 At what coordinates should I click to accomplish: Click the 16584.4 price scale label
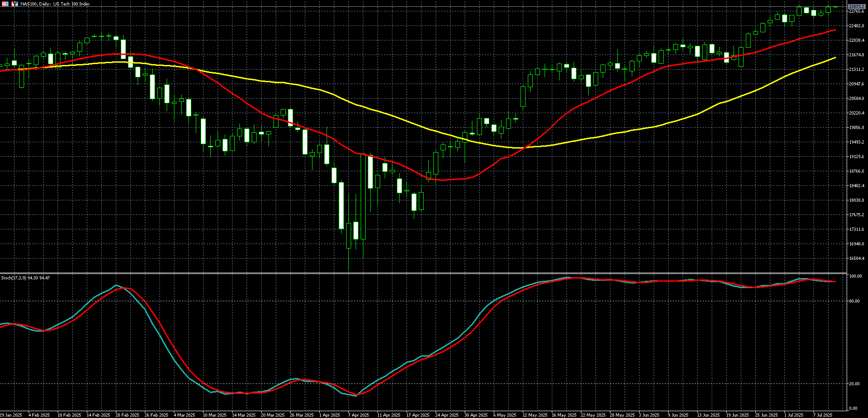point(856,259)
